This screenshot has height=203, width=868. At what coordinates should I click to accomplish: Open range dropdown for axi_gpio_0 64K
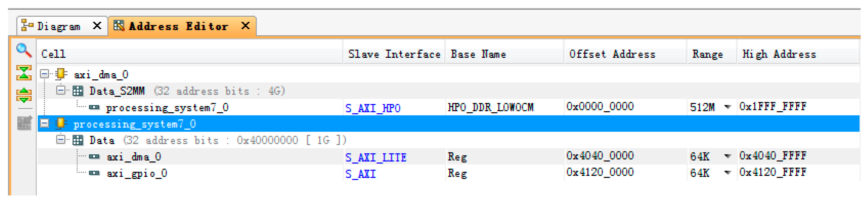728,173
